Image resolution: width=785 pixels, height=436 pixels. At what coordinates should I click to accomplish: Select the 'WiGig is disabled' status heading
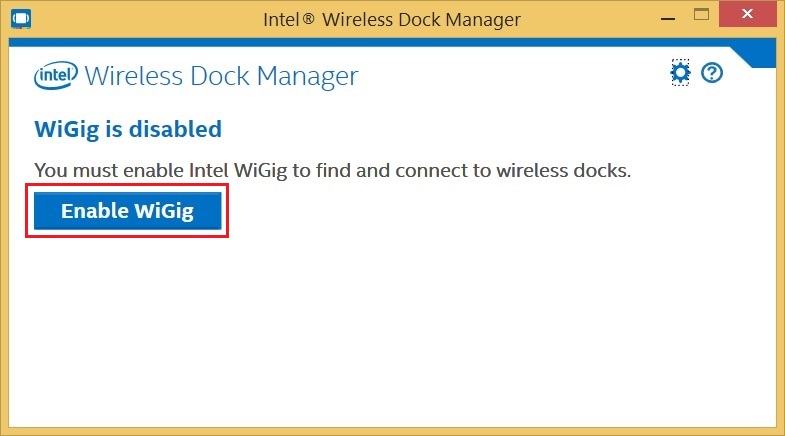coord(128,129)
